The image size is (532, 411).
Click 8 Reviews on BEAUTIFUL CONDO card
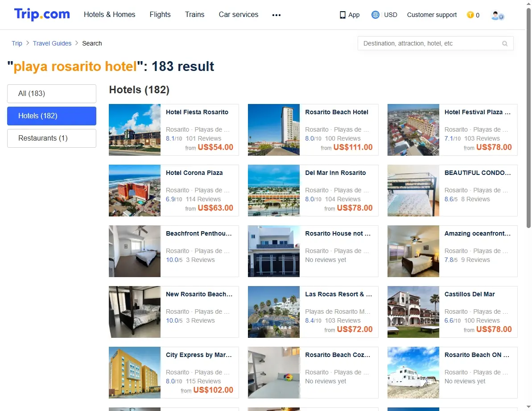pyautogui.click(x=475, y=199)
